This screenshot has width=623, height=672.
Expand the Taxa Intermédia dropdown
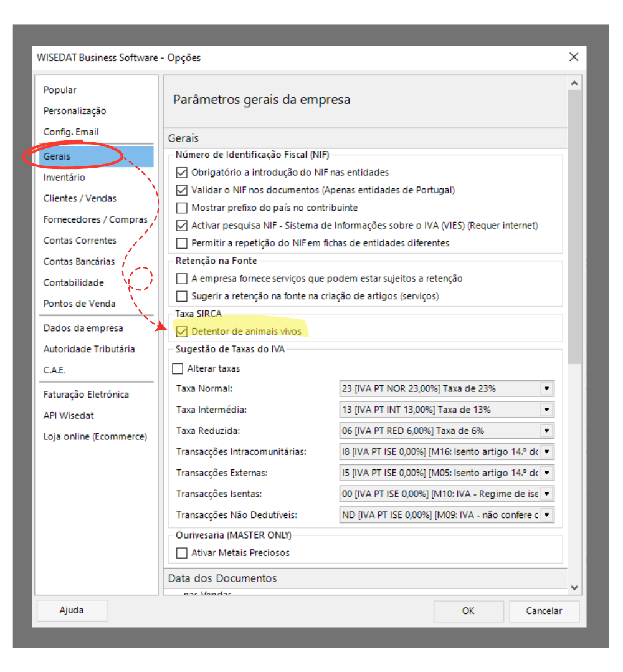click(546, 410)
